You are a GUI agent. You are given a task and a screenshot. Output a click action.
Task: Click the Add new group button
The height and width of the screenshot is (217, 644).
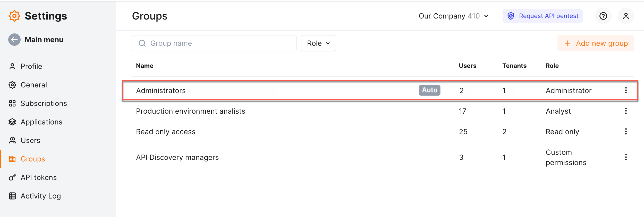(x=596, y=43)
